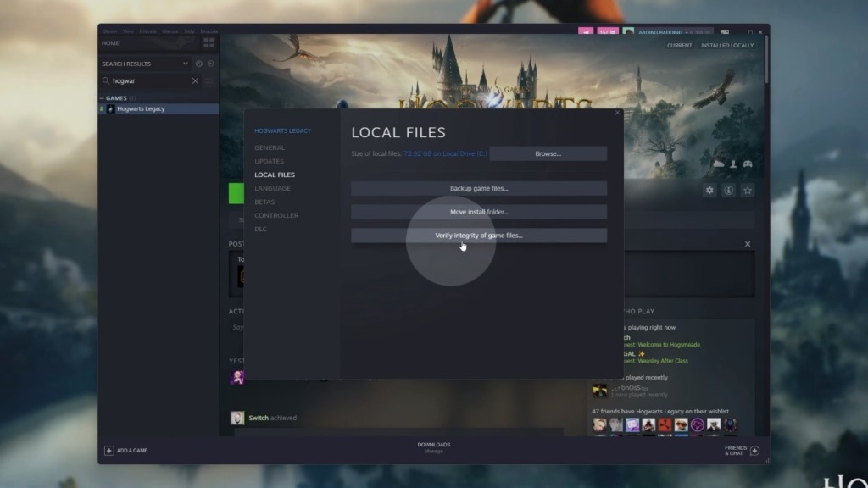
Task: Click '47 friends have Hogwarts Legacy' wishlist text
Action: 659,412
